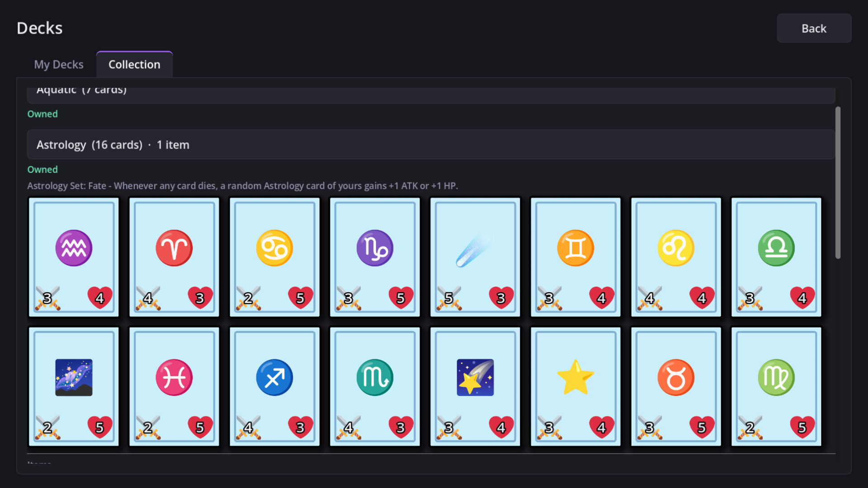Pick the Sagittarius card
This screenshot has width=868, height=488.
tap(274, 387)
